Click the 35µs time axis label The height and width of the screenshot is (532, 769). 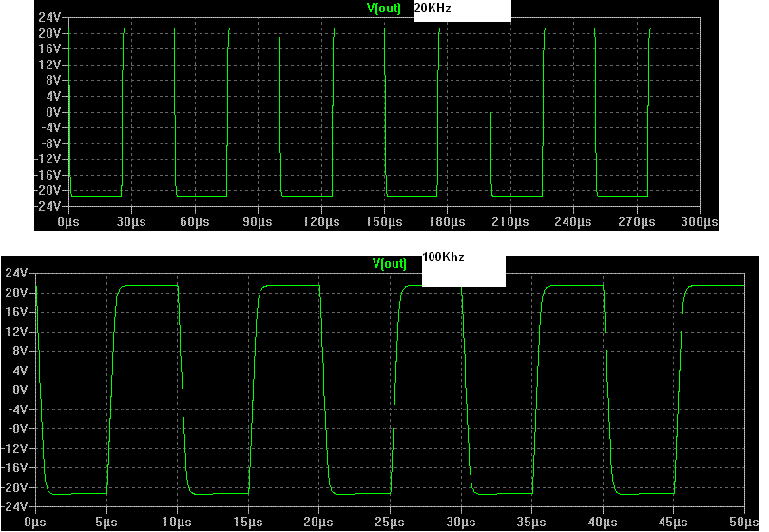coord(531,522)
